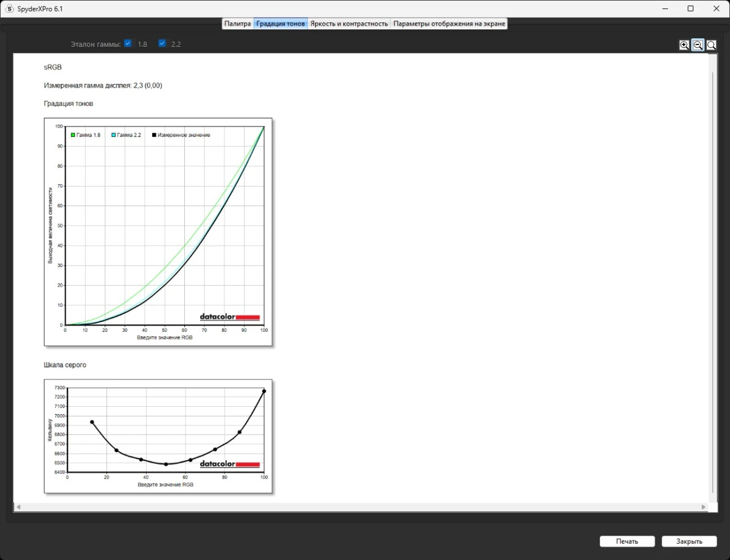Click the SpyderXPro app icon in title bar

[9, 9]
